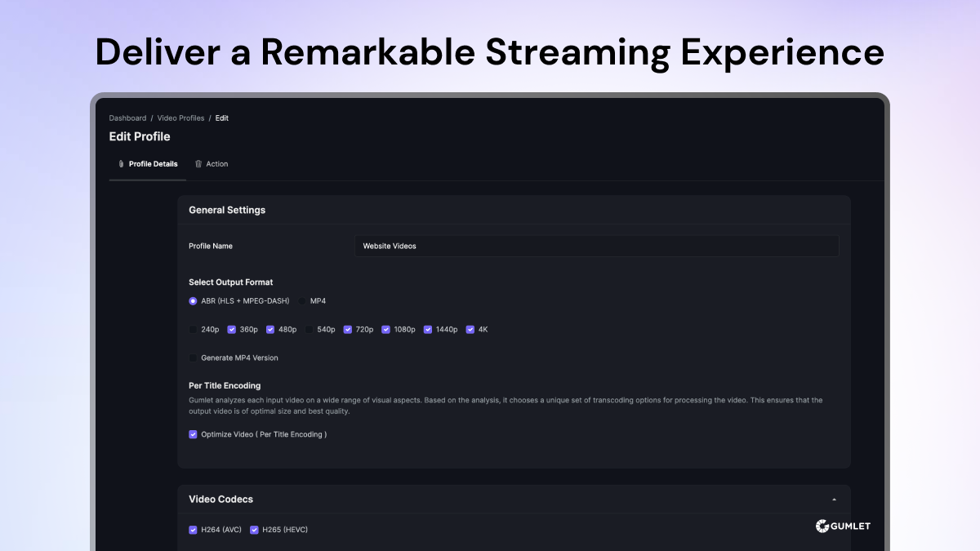Open Video Profiles breadcrumb link
980x551 pixels.
(x=180, y=118)
